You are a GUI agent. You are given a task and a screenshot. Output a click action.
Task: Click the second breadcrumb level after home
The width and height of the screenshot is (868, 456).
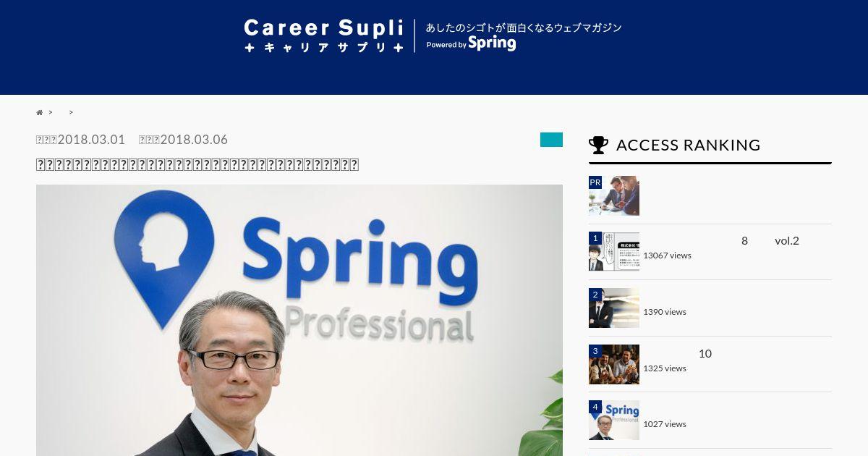(61, 112)
